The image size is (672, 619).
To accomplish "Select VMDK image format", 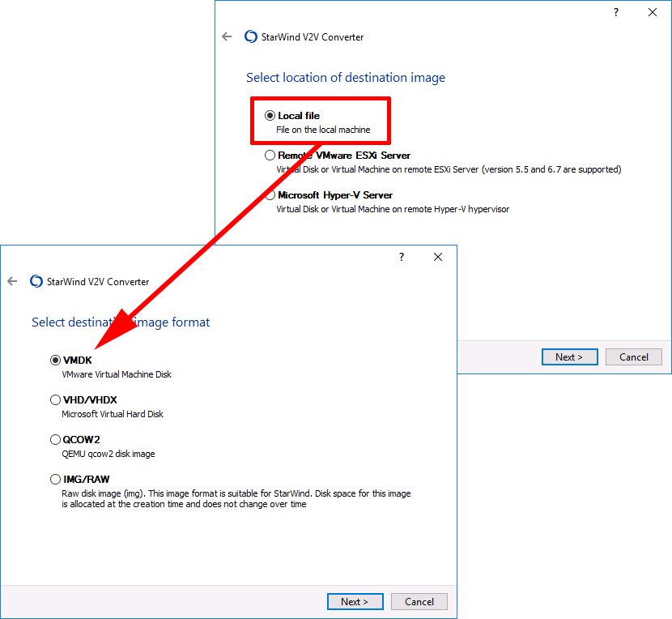I will click(x=55, y=360).
